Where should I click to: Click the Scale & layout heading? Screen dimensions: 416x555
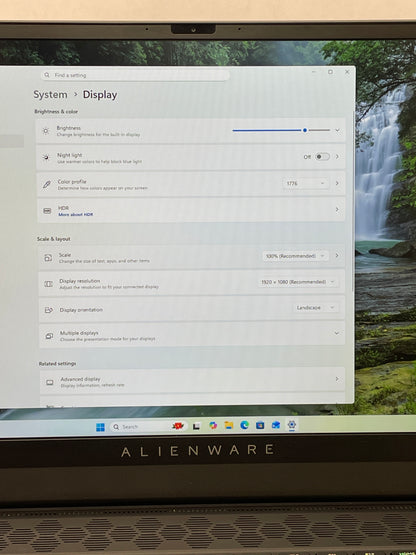click(x=53, y=239)
